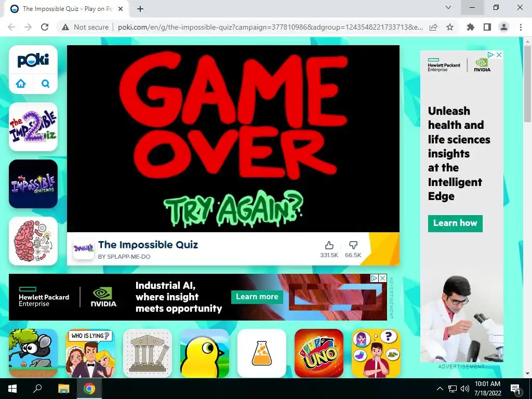
Task: Click NVIDIA logo in sidebar ad
Action: (x=482, y=65)
